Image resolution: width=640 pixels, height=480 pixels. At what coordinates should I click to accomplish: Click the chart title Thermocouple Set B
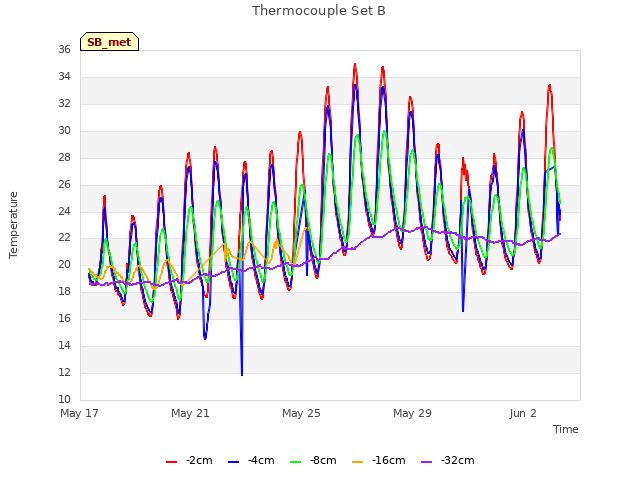tap(319, 11)
